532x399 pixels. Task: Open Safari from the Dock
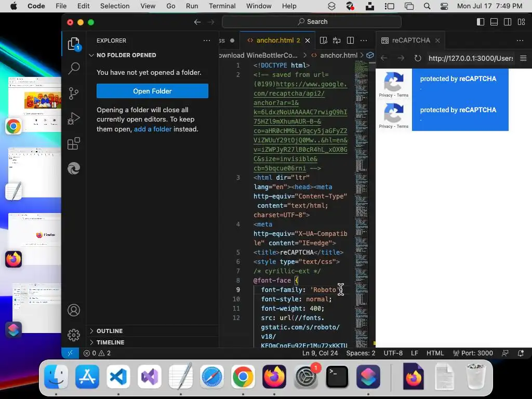212,377
